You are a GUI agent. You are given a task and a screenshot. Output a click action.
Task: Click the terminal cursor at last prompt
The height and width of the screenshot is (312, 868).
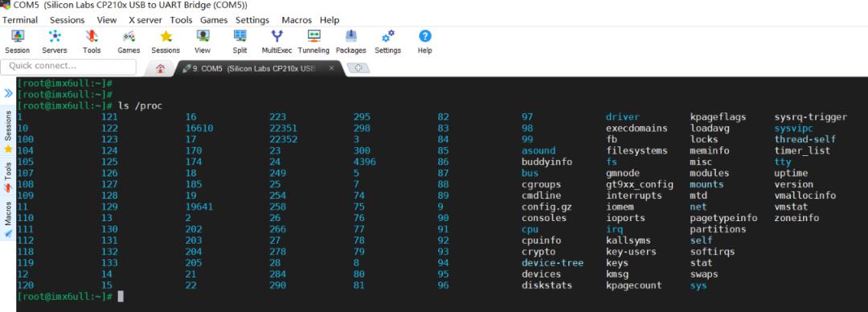tap(121, 297)
